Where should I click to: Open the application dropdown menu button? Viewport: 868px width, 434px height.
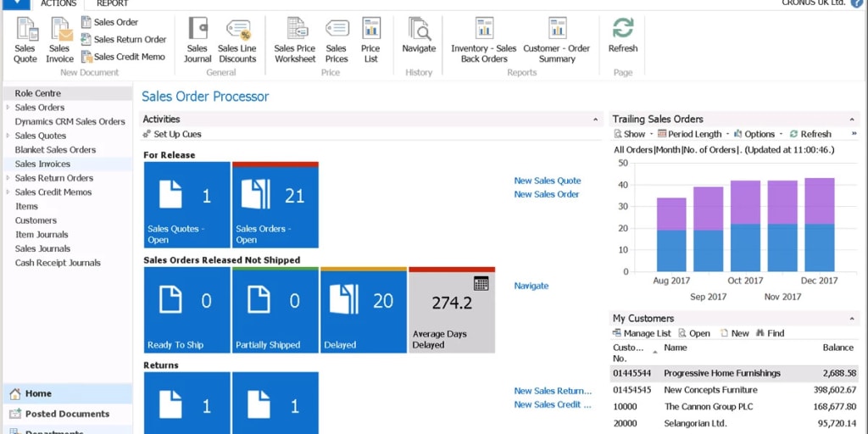(15, 4)
